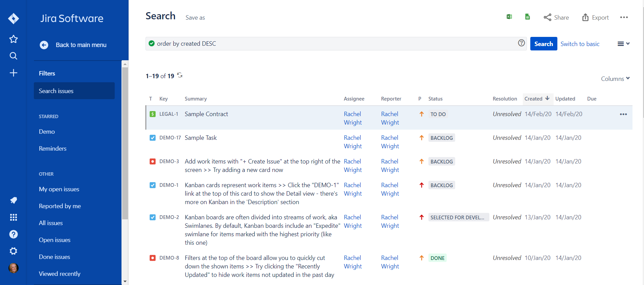Click the DEMO-3 bug type icon
Image resolution: width=644 pixels, height=285 pixels.
(x=153, y=161)
